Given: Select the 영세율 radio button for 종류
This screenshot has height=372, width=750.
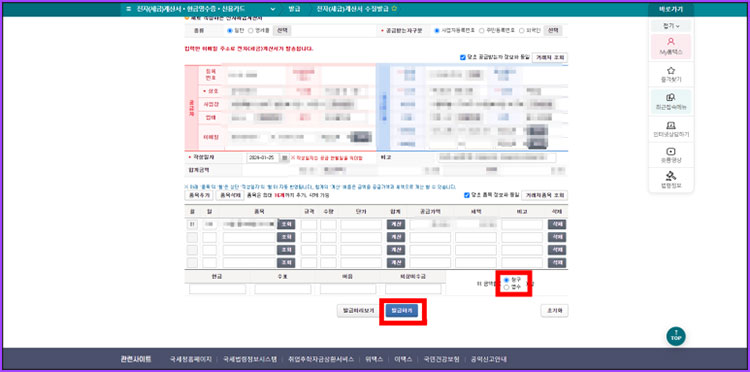Looking at the screenshot, I should click(250, 31).
